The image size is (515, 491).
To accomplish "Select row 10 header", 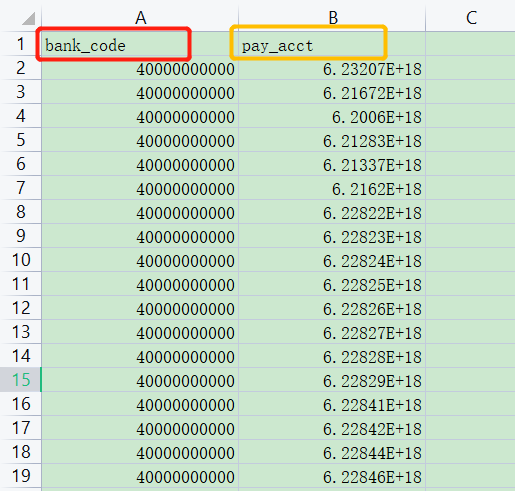I will click(21, 260).
